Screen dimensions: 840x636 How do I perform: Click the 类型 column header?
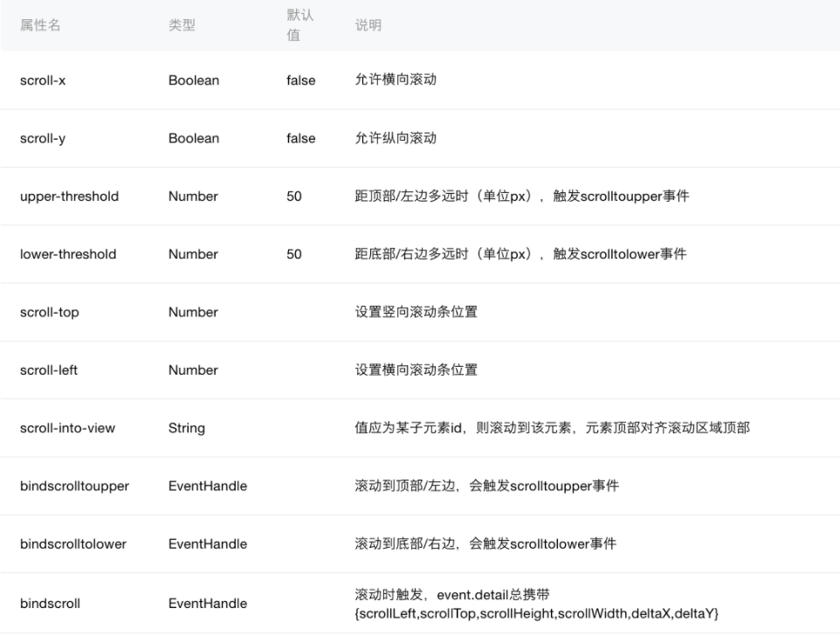pyautogui.click(x=182, y=25)
